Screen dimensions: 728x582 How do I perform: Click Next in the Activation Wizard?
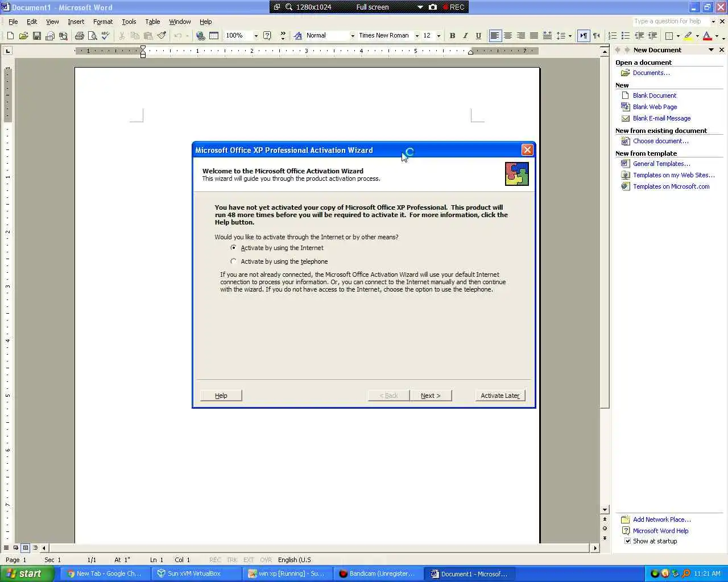click(431, 396)
